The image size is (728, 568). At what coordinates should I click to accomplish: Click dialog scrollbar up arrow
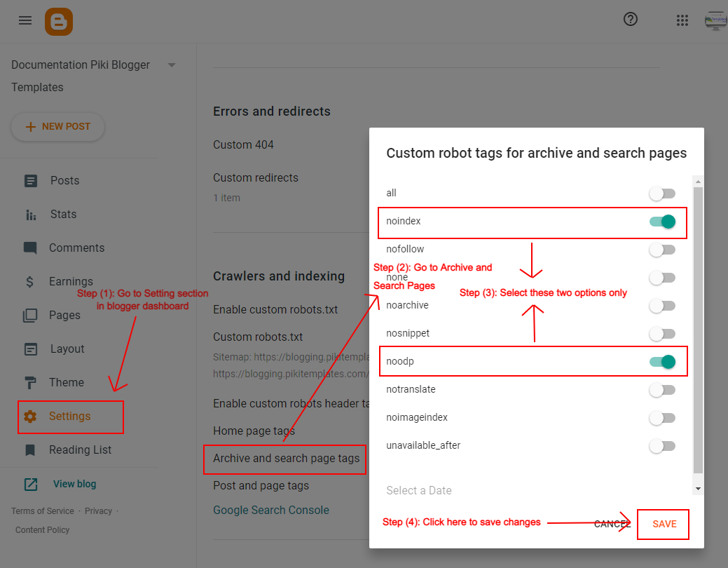(x=698, y=182)
